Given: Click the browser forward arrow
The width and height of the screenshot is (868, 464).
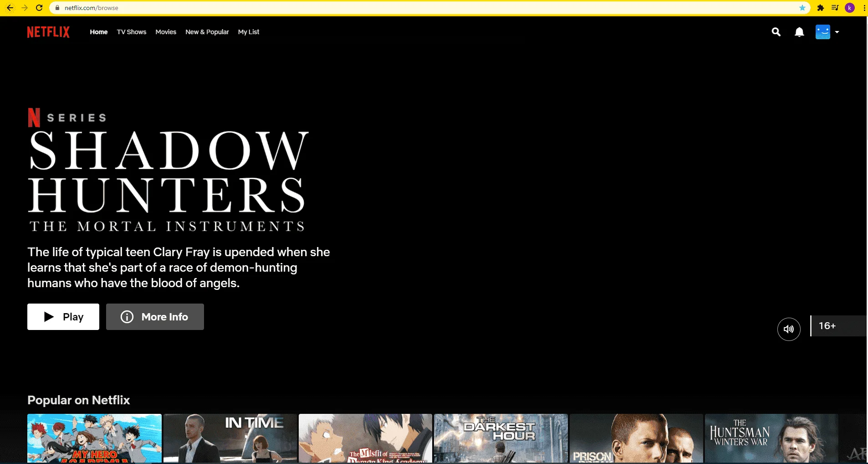Looking at the screenshot, I should (25, 8).
